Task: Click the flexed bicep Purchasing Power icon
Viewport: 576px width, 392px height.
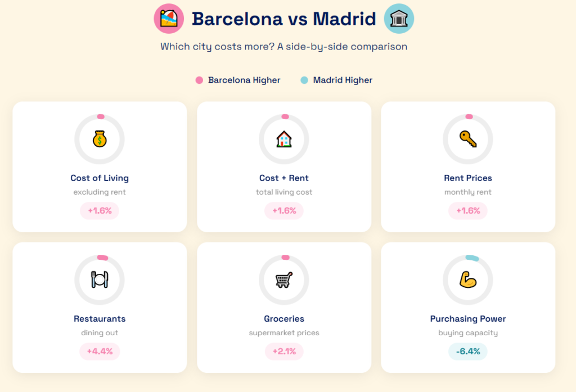Action: [468, 280]
